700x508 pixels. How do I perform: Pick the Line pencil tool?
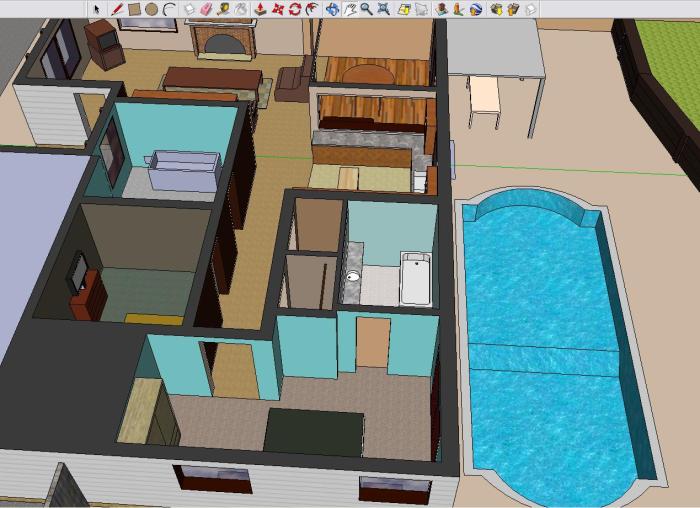pyautogui.click(x=116, y=9)
